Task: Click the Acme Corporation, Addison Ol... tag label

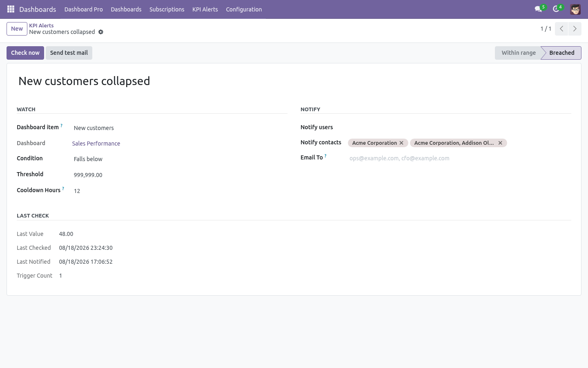Action: tap(454, 143)
